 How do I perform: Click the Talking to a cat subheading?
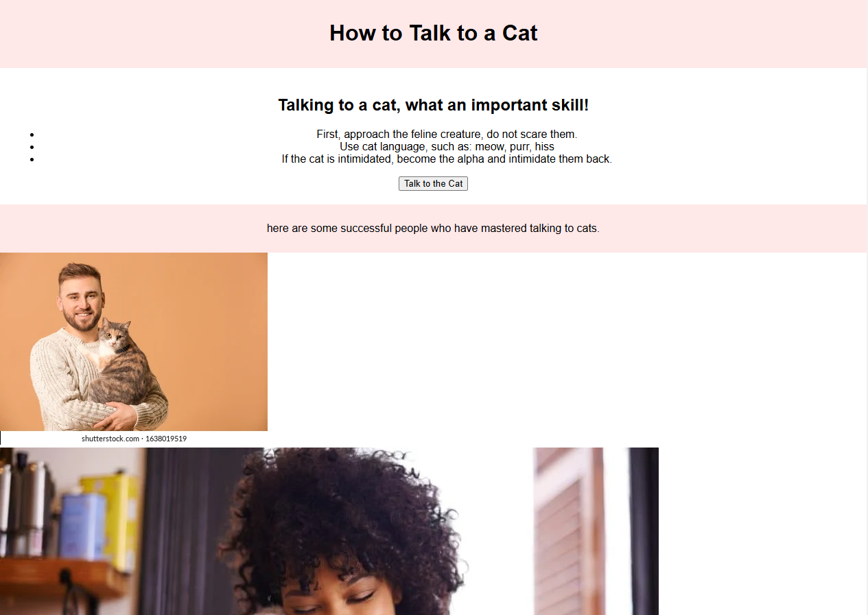[433, 105]
